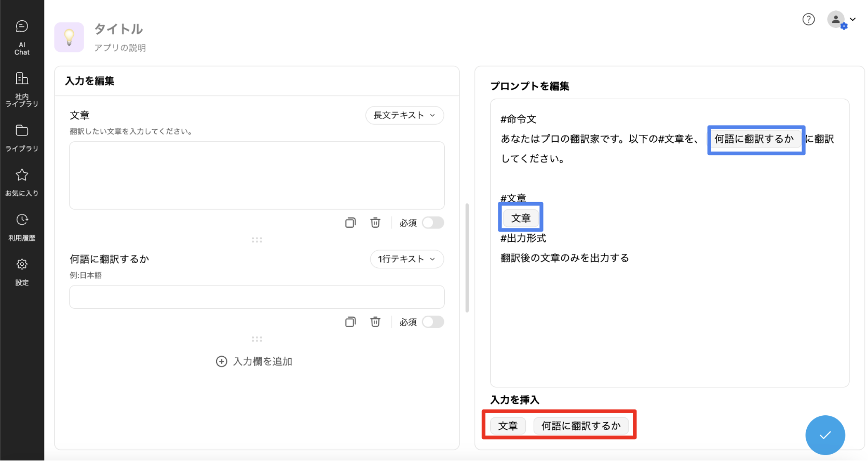Insert the 何語に翻訳するか chip below prompt
This screenshot has height=461, width=868.
point(581,426)
